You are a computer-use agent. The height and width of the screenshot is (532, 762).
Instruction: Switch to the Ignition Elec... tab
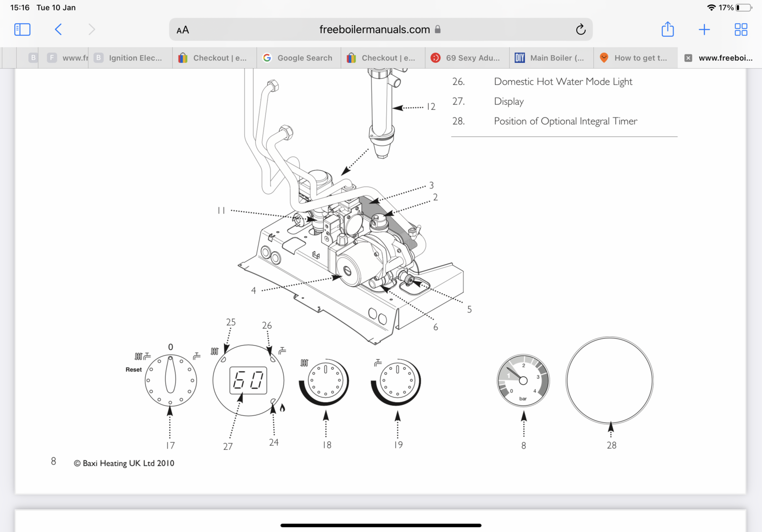coord(130,58)
